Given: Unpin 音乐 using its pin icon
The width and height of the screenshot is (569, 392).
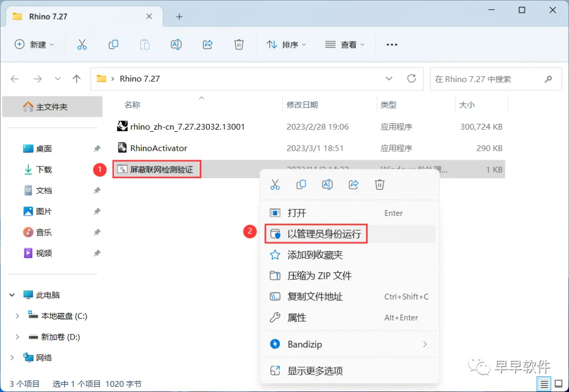Looking at the screenshot, I should [97, 232].
